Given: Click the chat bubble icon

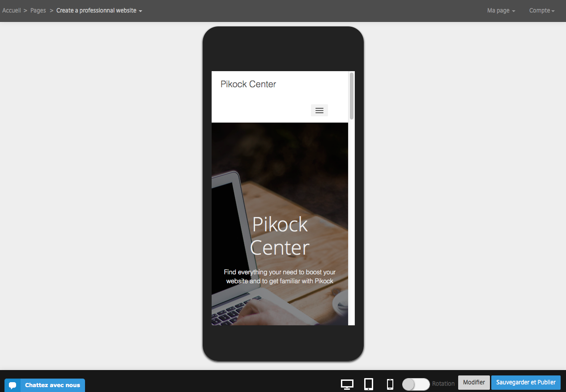Looking at the screenshot, I should [x=13, y=385].
